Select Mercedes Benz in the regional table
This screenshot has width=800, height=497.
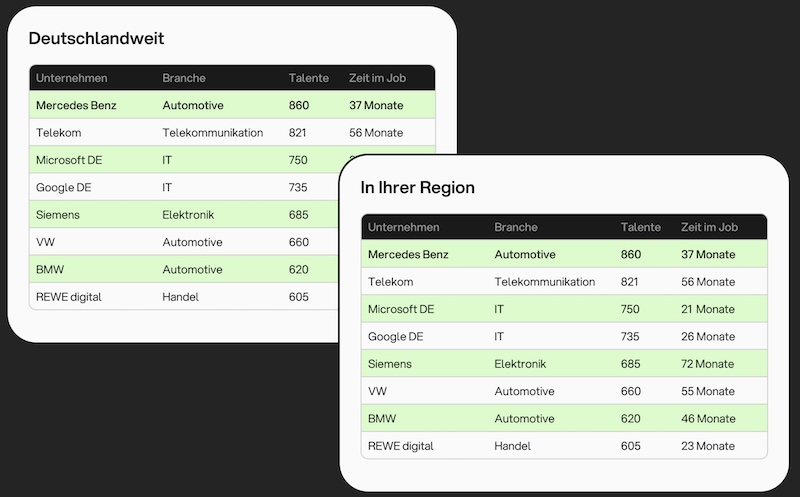(408, 255)
